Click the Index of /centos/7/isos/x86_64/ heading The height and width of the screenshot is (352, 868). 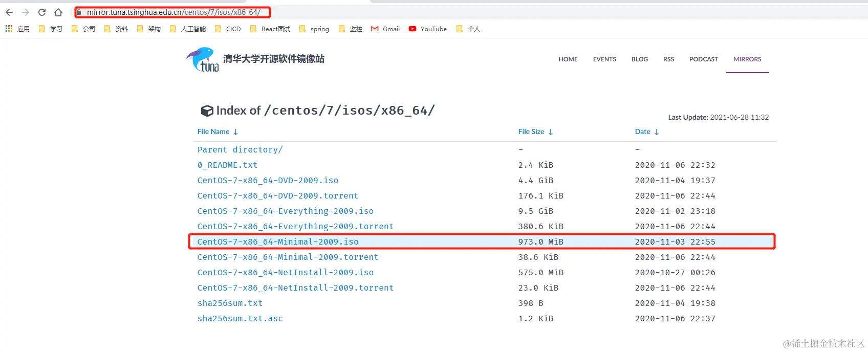tap(318, 111)
